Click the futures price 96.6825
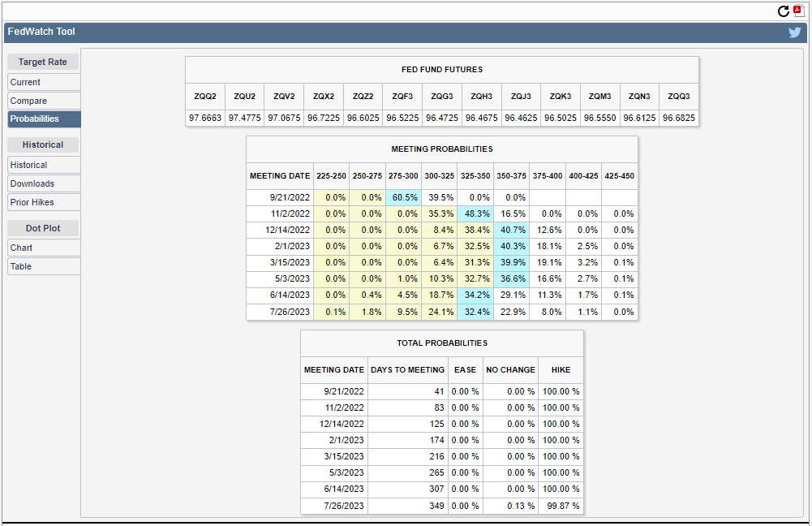This screenshot has height=526, width=812. [679, 119]
